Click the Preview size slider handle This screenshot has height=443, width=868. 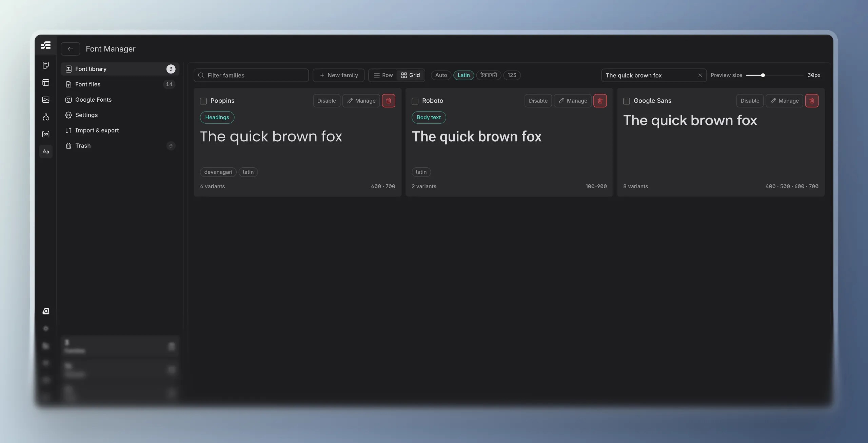[x=763, y=75]
